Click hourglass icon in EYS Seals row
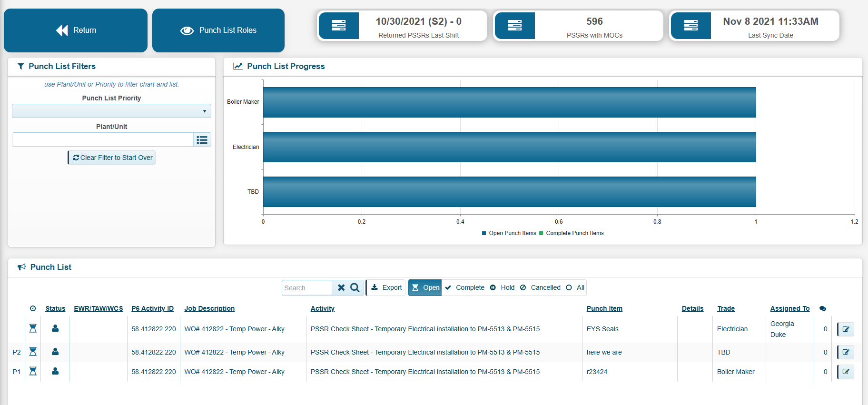Image resolution: width=868 pixels, height=405 pixels. point(33,328)
